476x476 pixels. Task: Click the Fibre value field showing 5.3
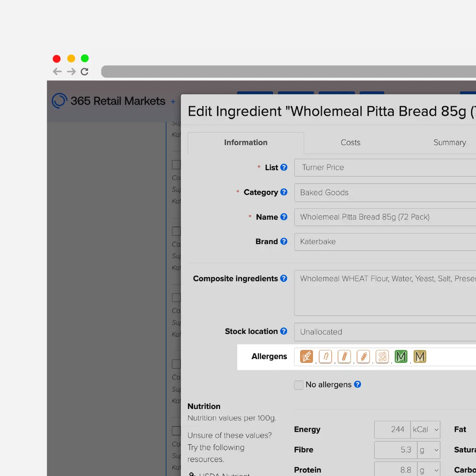396,450
